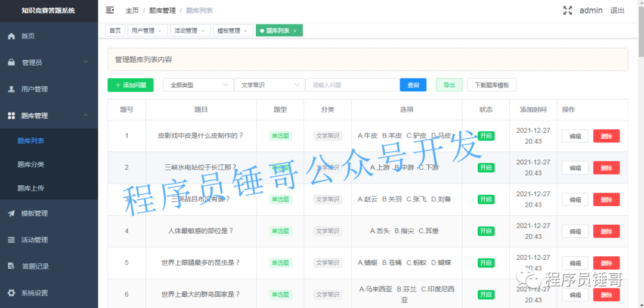Delete question 3 about 三英战吕布
Viewport: 644px width, 308px height.
coord(606,200)
